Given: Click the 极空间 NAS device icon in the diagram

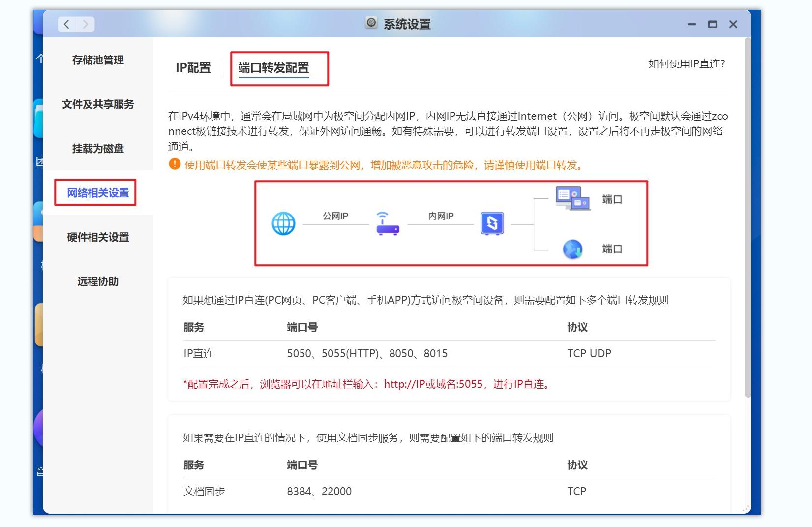Looking at the screenshot, I should pos(492,223).
